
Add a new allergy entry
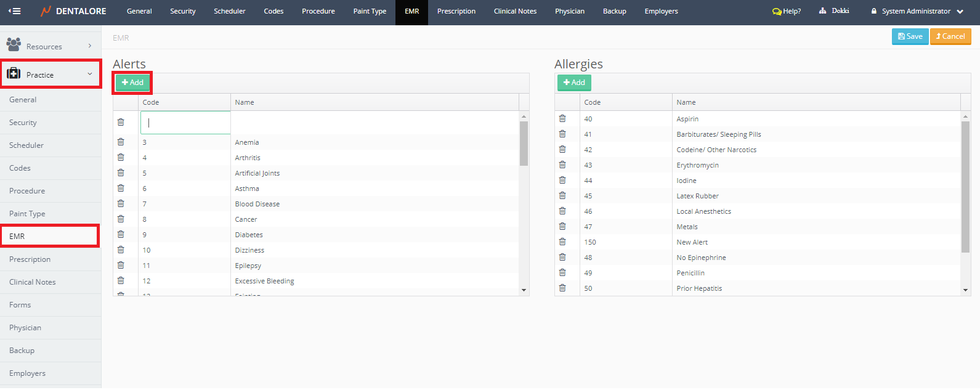coord(573,83)
